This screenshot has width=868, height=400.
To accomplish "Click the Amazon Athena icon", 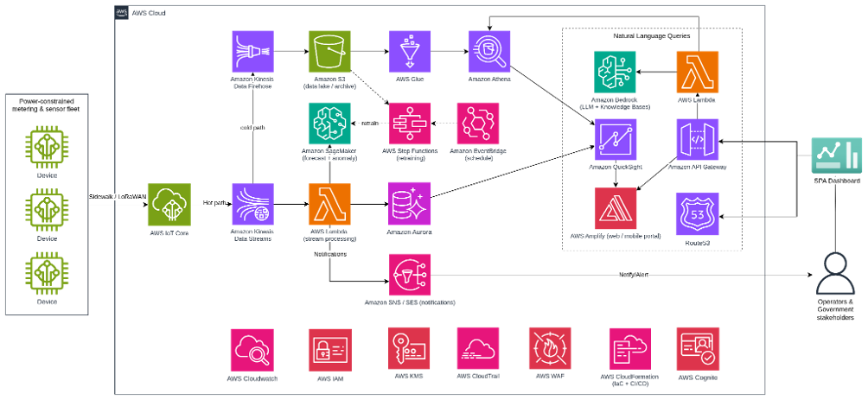I will point(489,52).
